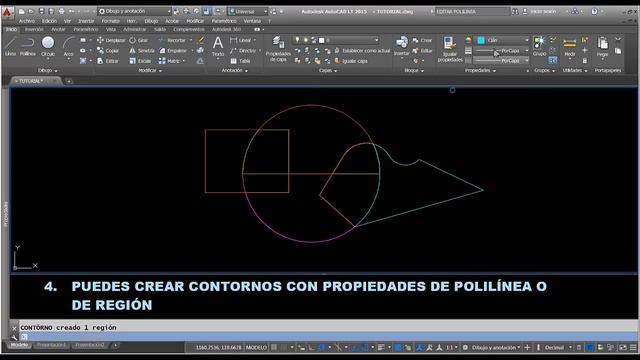The width and height of the screenshot is (640, 360).
Task: Click the Crear block button
Action: click(x=422, y=40)
